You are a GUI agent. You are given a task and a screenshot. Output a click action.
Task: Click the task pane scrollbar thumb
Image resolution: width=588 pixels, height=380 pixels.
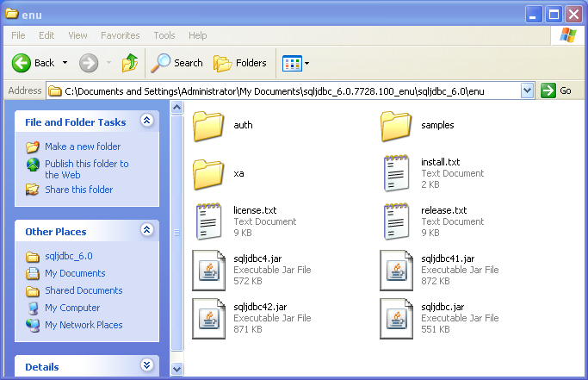coord(176,233)
